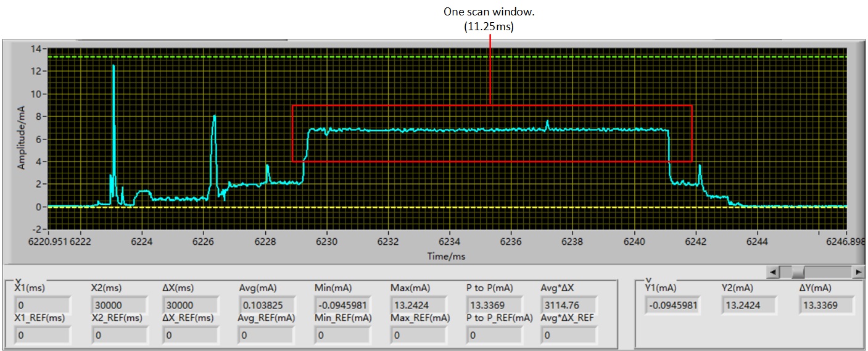Click the 6246.898 x-axis end value
868x351 pixels.
point(846,242)
